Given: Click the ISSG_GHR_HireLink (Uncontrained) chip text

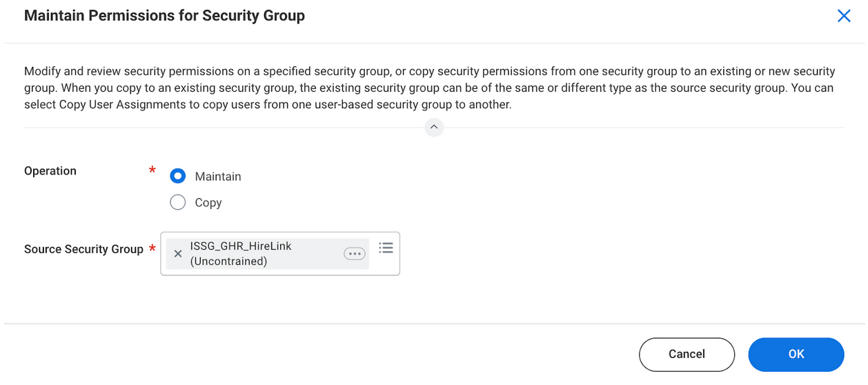Looking at the screenshot, I should [x=240, y=253].
